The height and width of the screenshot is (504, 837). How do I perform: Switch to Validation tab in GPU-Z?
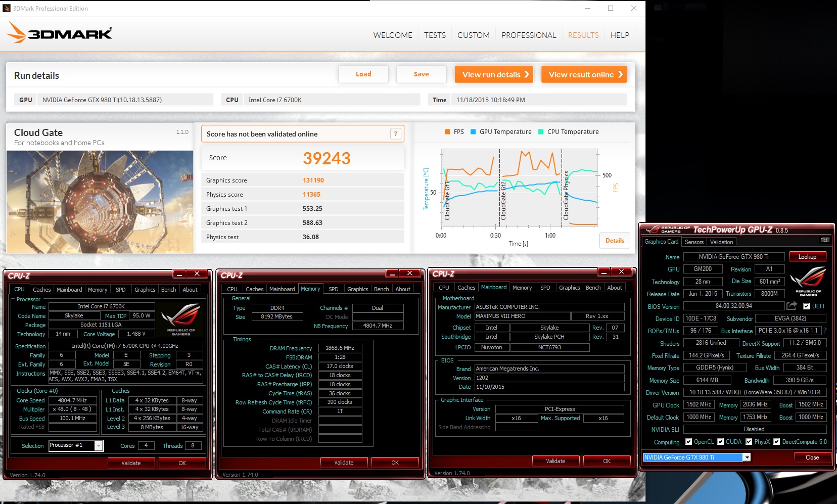click(721, 242)
